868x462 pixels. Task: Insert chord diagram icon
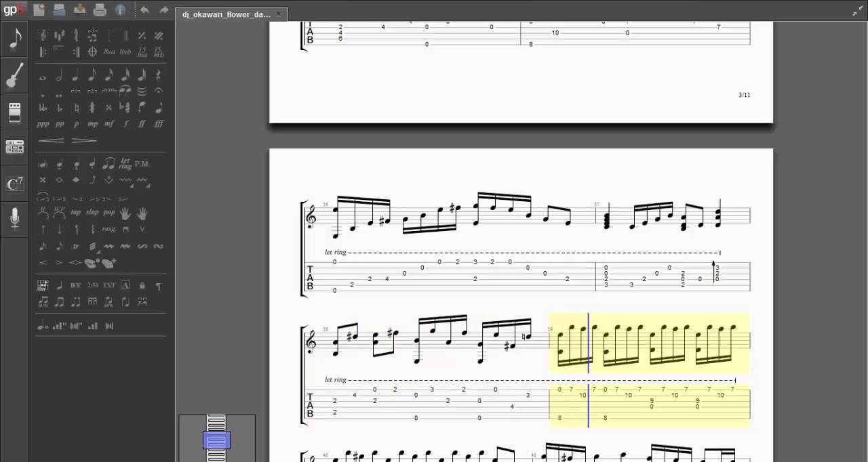pyautogui.click(x=43, y=285)
